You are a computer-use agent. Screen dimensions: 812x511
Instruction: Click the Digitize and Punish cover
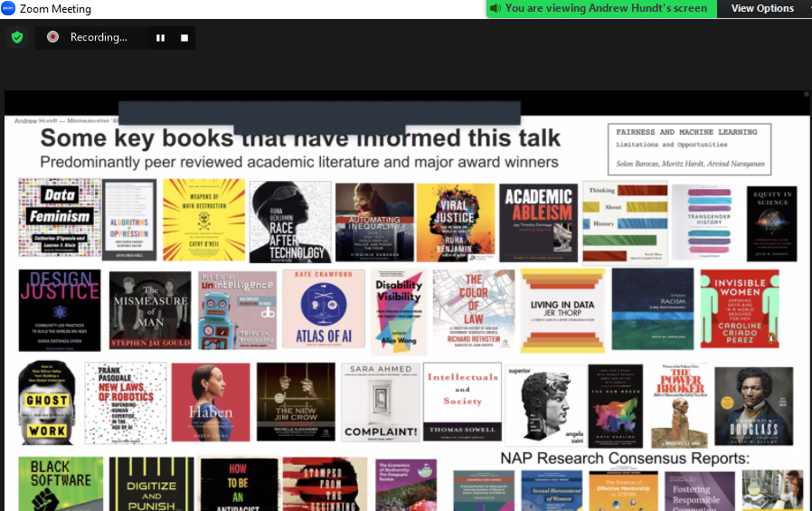click(x=152, y=484)
